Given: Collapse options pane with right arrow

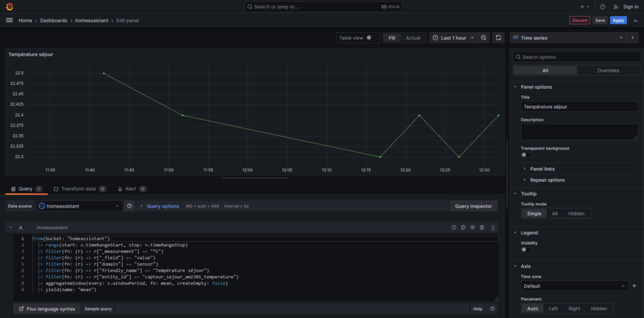Looking at the screenshot, I should (x=633, y=38).
